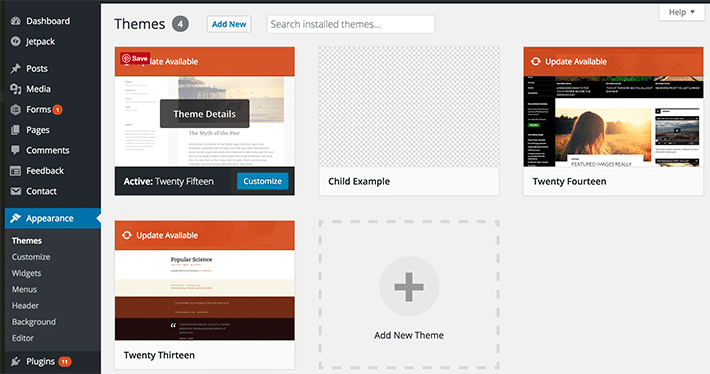Click the Twenty Fourteen theme name
710x374 pixels.
click(569, 182)
